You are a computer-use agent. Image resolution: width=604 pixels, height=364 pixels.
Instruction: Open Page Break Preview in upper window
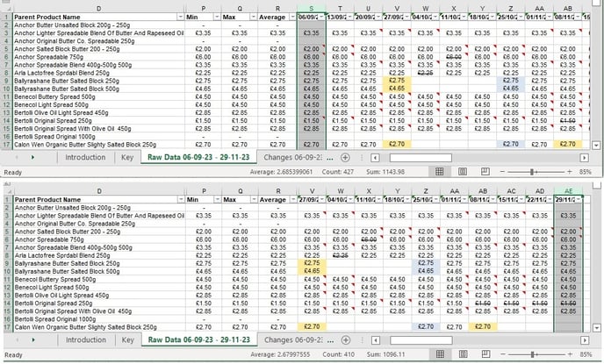click(x=485, y=172)
